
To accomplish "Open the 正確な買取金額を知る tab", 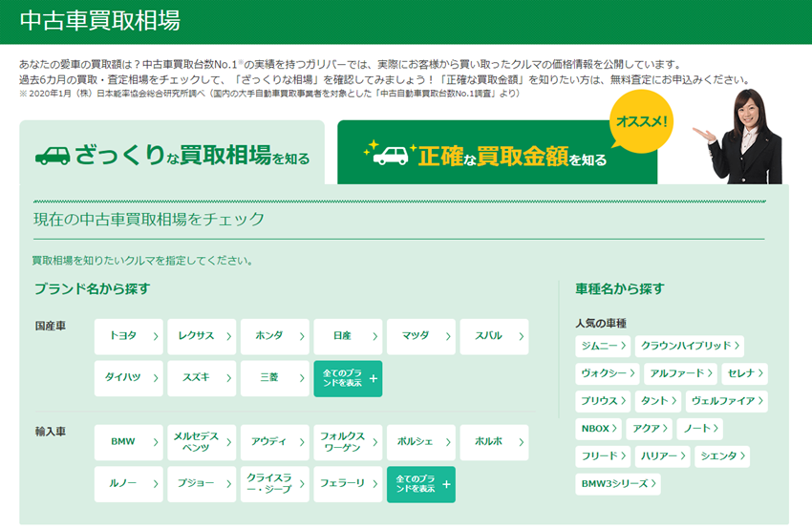I will coord(497,154).
